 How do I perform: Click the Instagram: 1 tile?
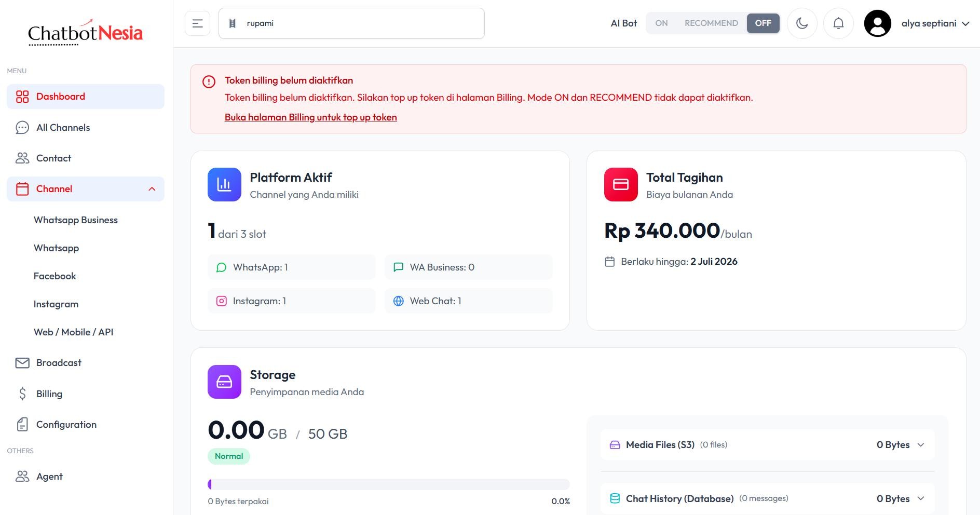[292, 301]
